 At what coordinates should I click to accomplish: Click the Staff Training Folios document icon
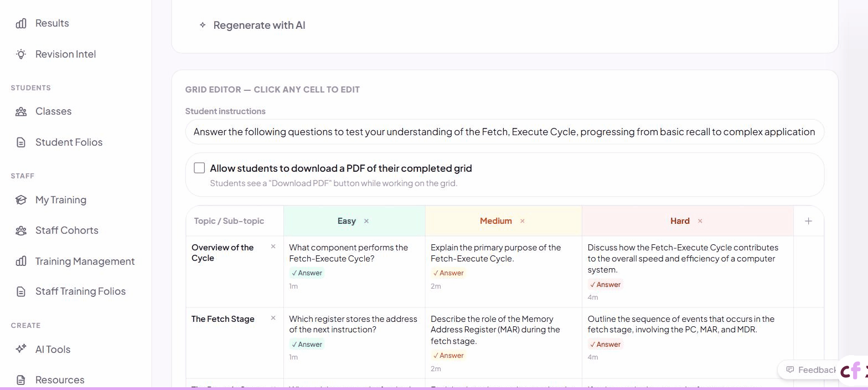pyautogui.click(x=21, y=291)
